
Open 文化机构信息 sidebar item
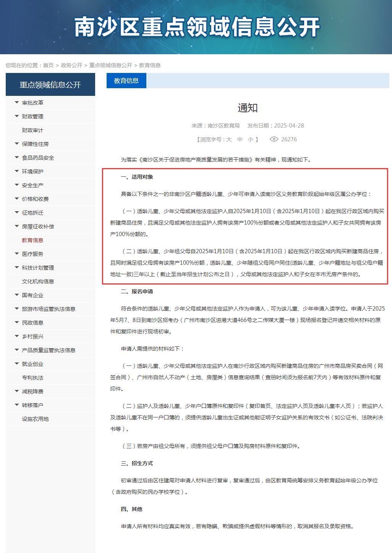tap(38, 281)
